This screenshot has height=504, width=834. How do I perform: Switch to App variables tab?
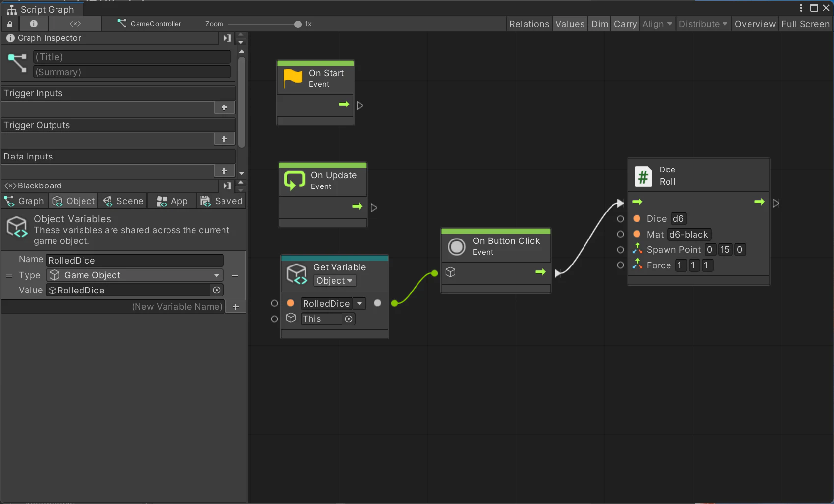click(x=172, y=201)
